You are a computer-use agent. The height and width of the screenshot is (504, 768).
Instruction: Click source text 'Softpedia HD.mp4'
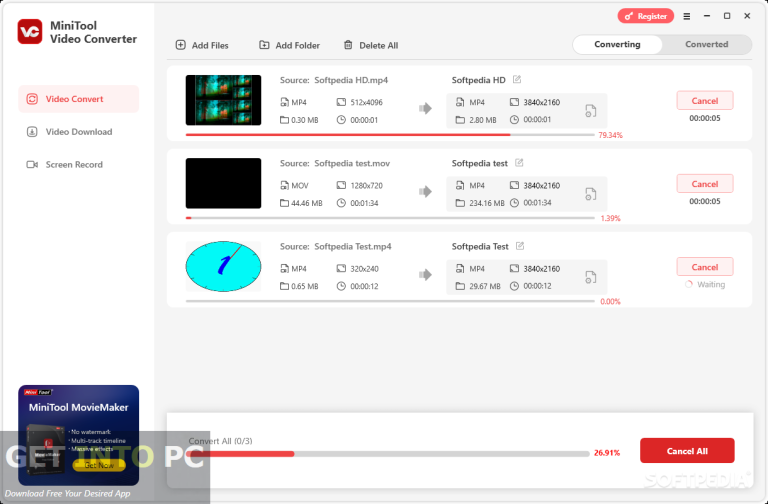351,80
